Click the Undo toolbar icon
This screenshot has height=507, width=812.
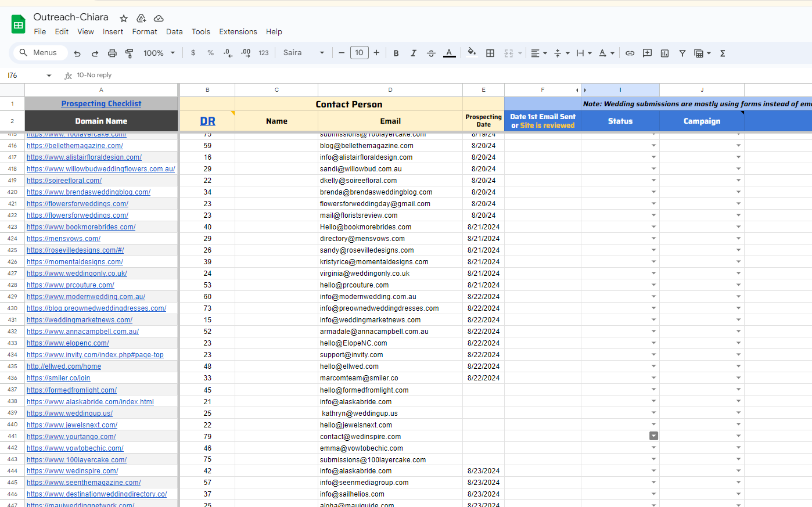click(77, 53)
